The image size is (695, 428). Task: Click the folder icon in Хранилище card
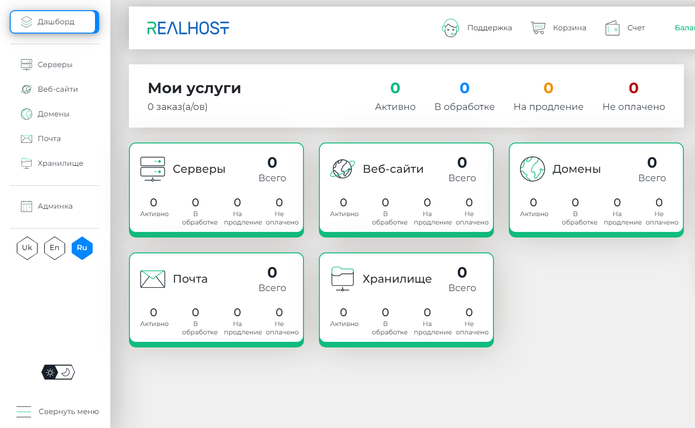click(x=343, y=279)
